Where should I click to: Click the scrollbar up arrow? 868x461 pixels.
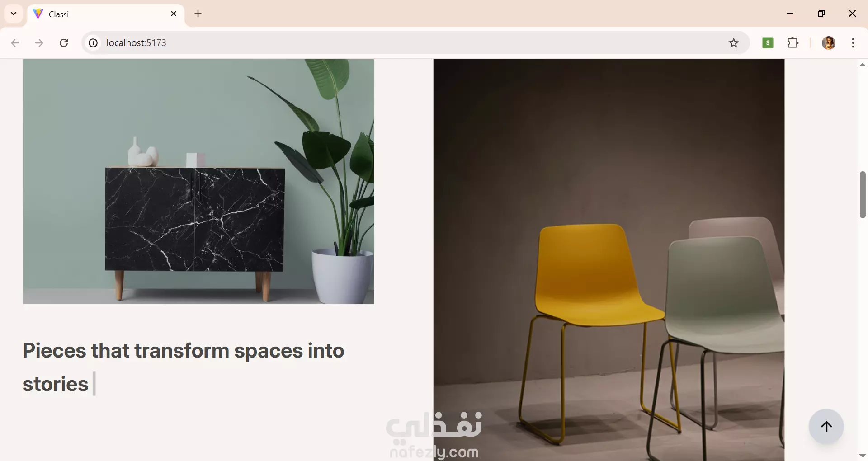click(863, 65)
